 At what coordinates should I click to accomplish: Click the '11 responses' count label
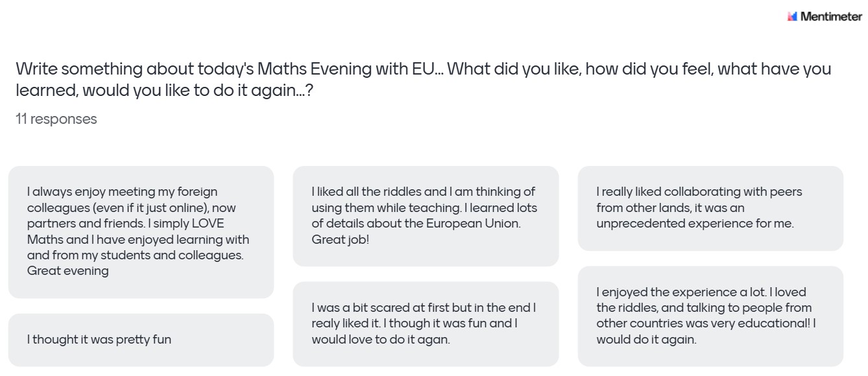click(56, 119)
